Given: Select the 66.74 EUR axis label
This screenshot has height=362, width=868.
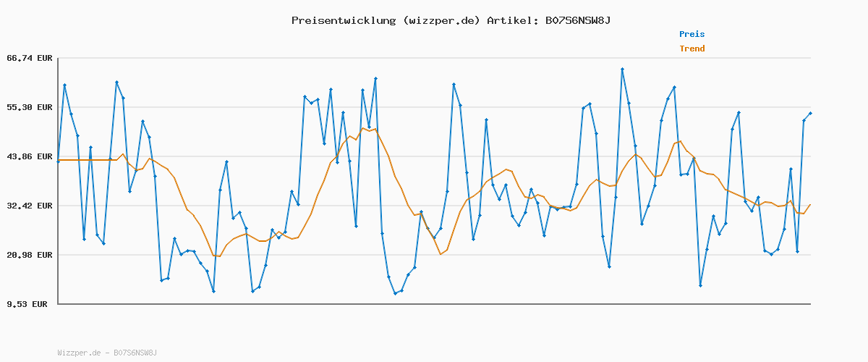Looking at the screenshot, I should coord(30,58).
